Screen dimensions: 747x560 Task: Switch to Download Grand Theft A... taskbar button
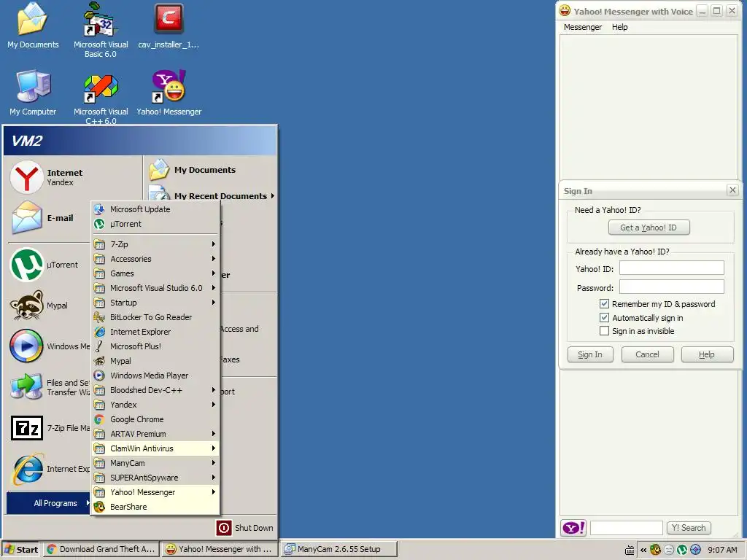(101, 549)
